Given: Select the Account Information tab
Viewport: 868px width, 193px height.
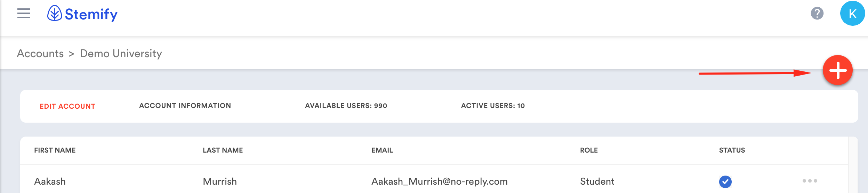Looking at the screenshot, I should 185,106.
